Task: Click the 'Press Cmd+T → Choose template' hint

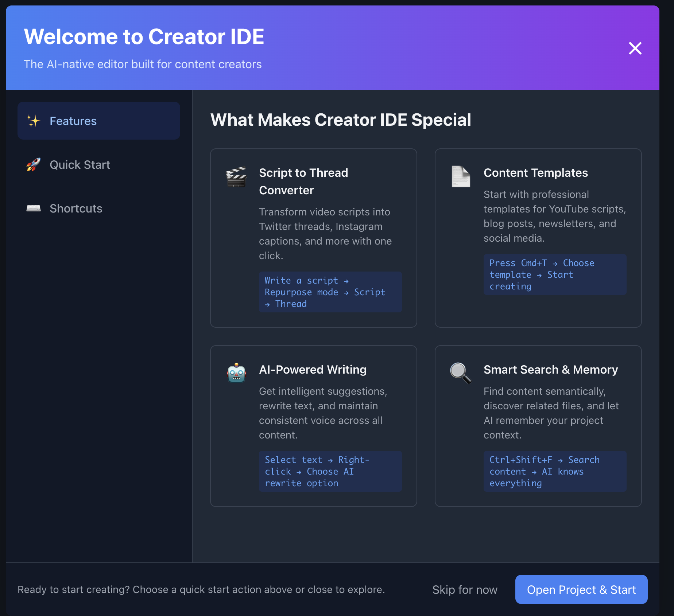Action: pyautogui.click(x=555, y=274)
